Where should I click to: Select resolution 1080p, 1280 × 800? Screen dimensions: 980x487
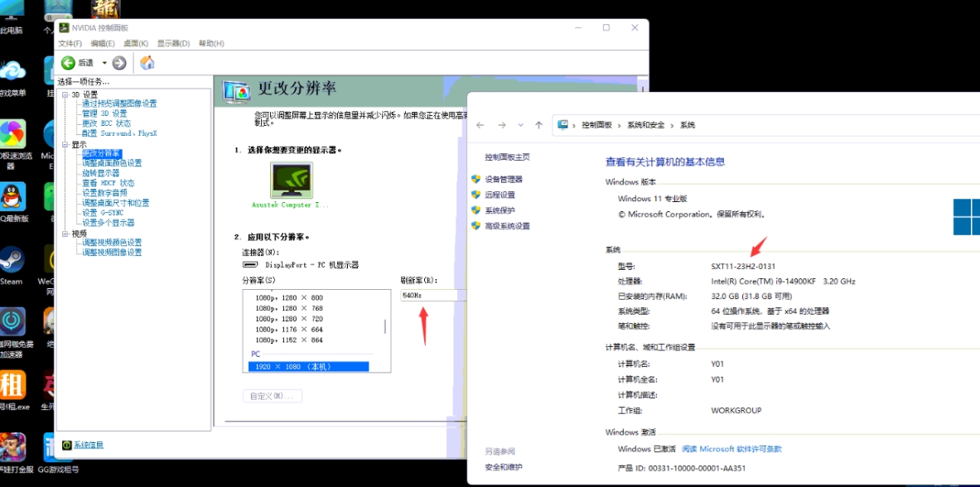coord(289,297)
